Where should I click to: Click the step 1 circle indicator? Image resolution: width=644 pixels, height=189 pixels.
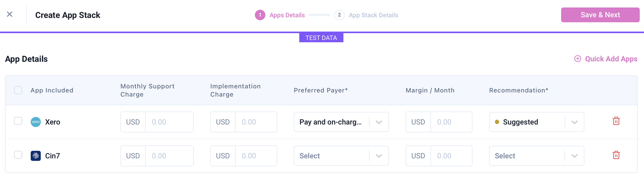260,15
